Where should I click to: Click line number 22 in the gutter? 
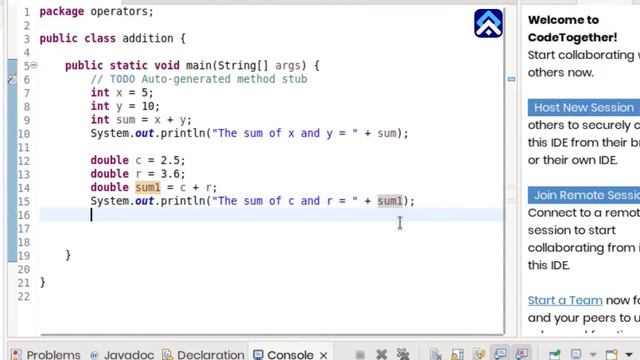[24, 297]
